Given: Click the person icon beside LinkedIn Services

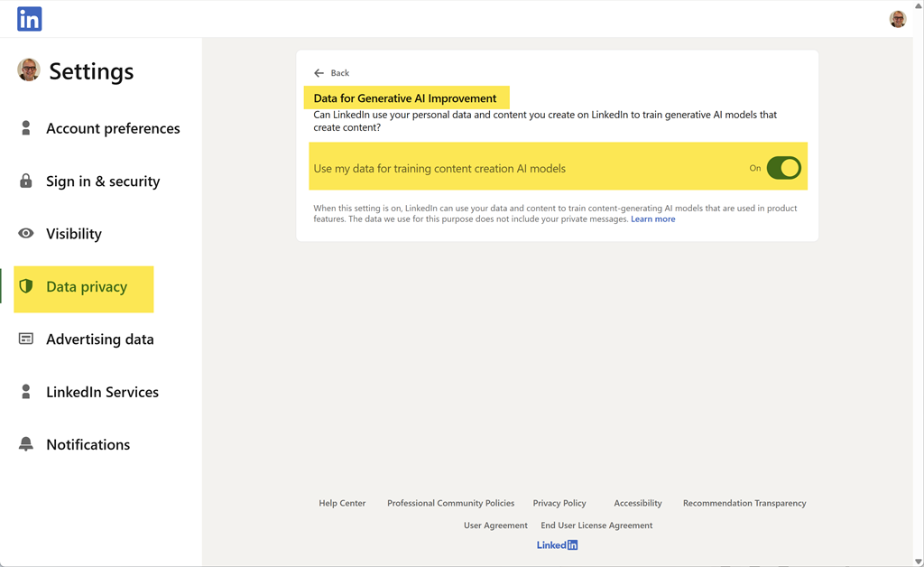Looking at the screenshot, I should (26, 392).
